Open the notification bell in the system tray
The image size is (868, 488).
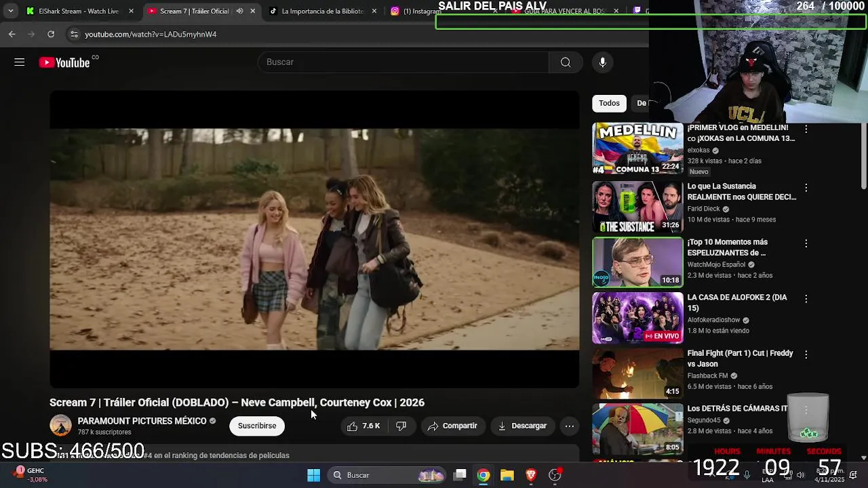click(x=853, y=475)
